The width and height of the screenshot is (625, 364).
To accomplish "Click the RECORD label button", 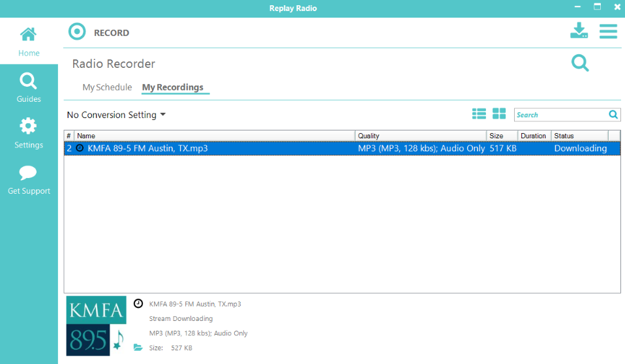I will coord(112,33).
